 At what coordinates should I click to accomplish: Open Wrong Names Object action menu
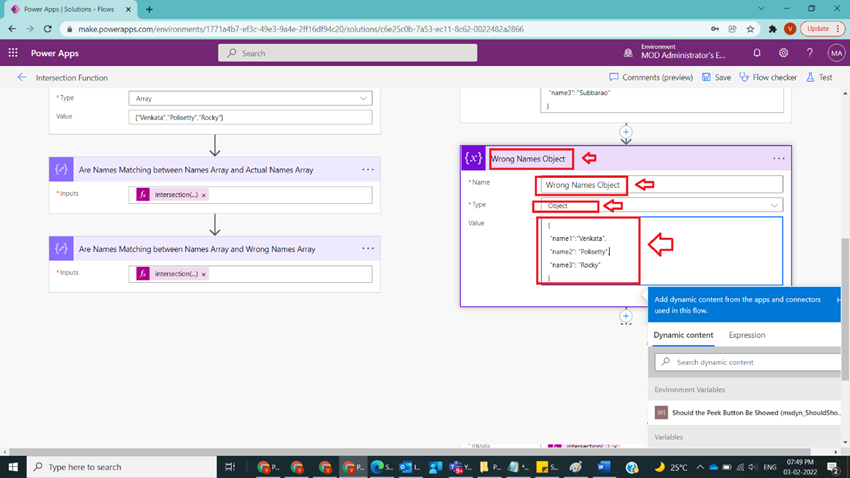778,159
